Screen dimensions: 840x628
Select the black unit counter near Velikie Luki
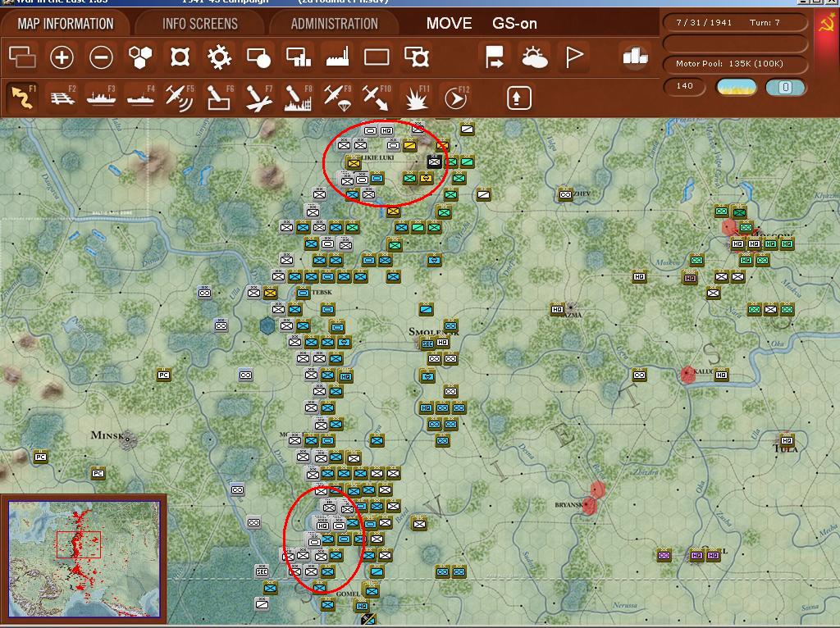click(x=435, y=162)
